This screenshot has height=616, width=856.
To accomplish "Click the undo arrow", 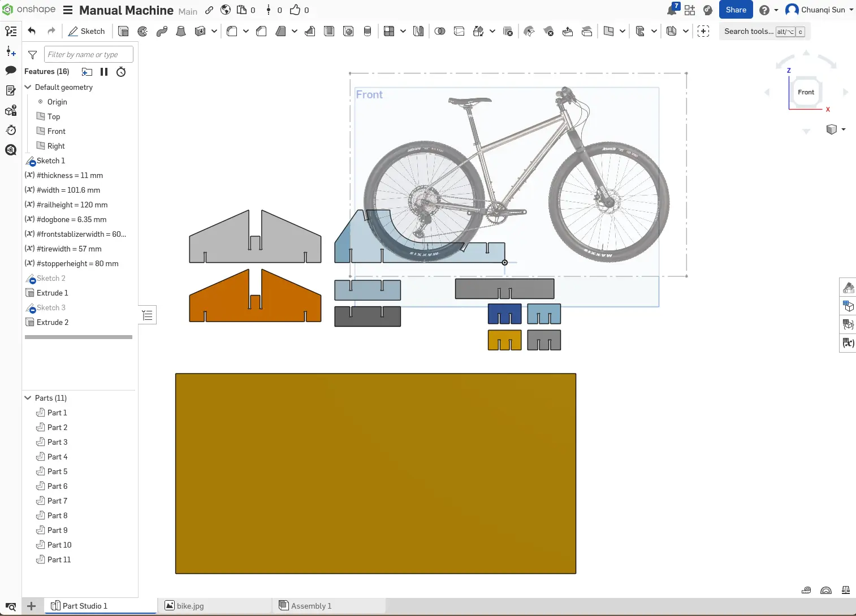I will pos(32,32).
